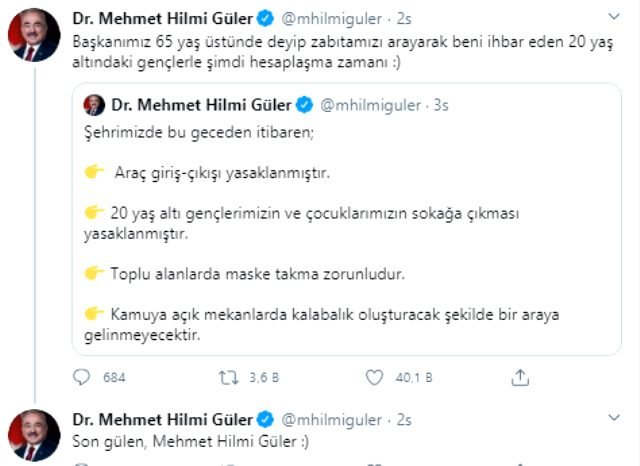Click the reply comment icon showing 684
This screenshot has width=640, height=466.
point(82,378)
